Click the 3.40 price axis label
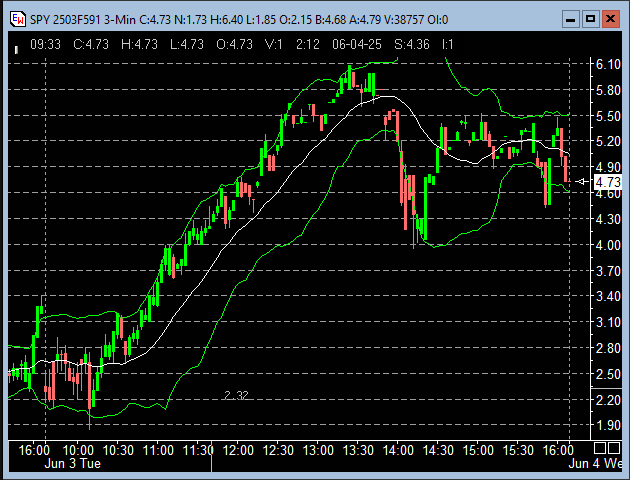Image resolution: width=630 pixels, height=480 pixels. (x=608, y=296)
